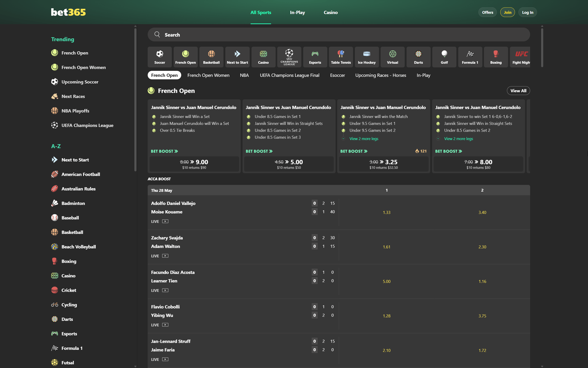588x368 pixels.
Task: Open the Basketball carousel tile
Action: pos(211,57)
